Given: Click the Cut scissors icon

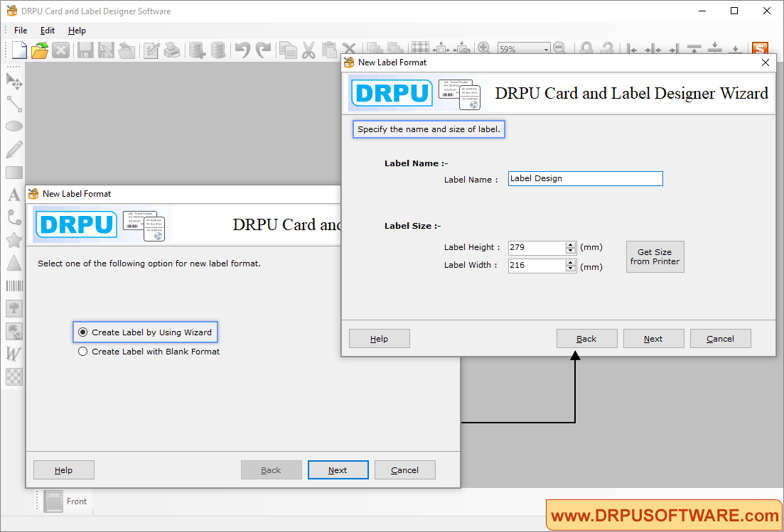Looking at the screenshot, I should (x=308, y=50).
